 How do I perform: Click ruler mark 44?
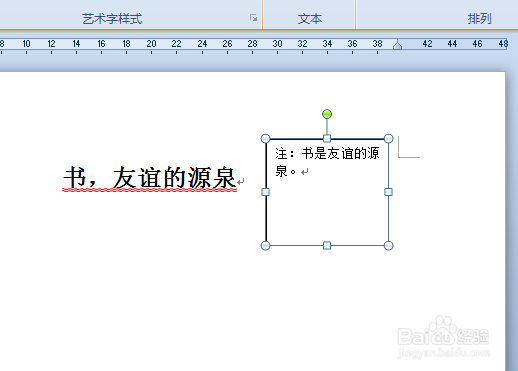click(x=452, y=44)
